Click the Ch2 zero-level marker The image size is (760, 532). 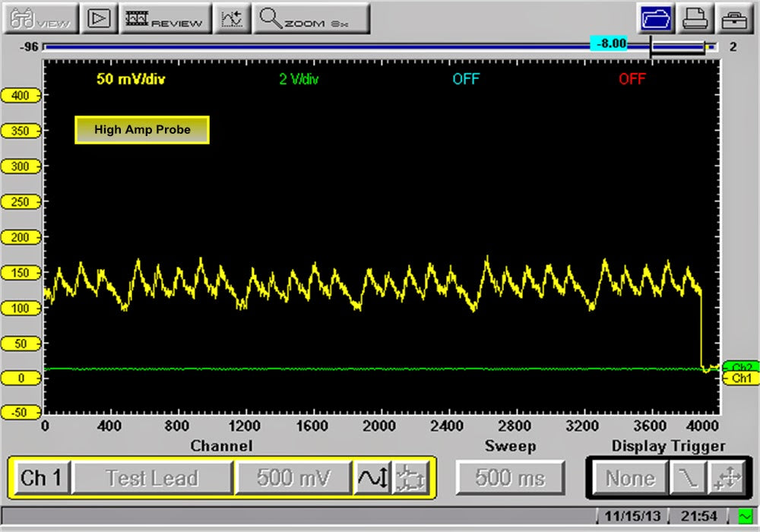(741, 367)
